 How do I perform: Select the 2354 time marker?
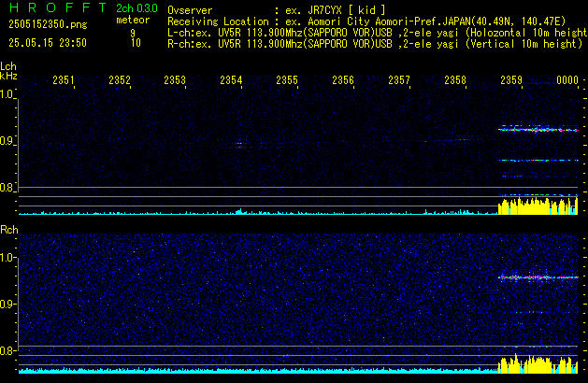231,79
